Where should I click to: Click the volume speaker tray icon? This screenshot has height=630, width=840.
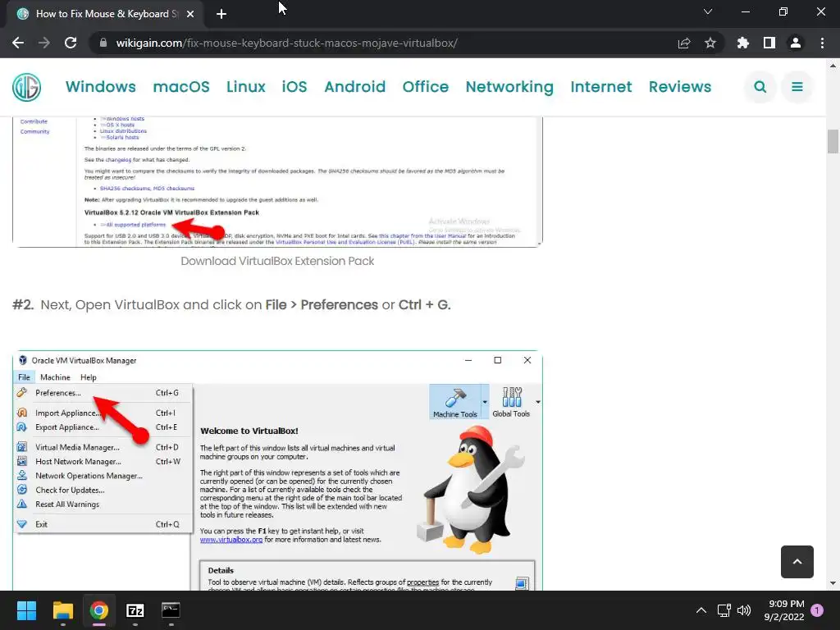(x=744, y=610)
